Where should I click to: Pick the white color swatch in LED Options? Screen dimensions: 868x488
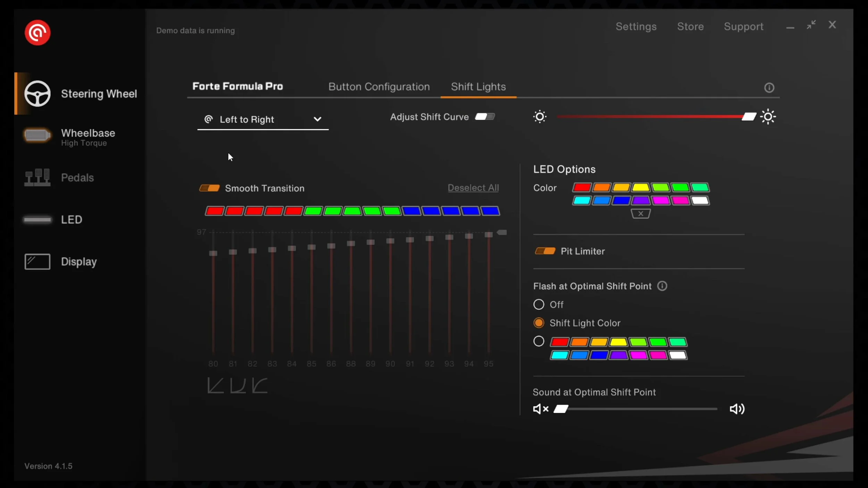(x=700, y=201)
